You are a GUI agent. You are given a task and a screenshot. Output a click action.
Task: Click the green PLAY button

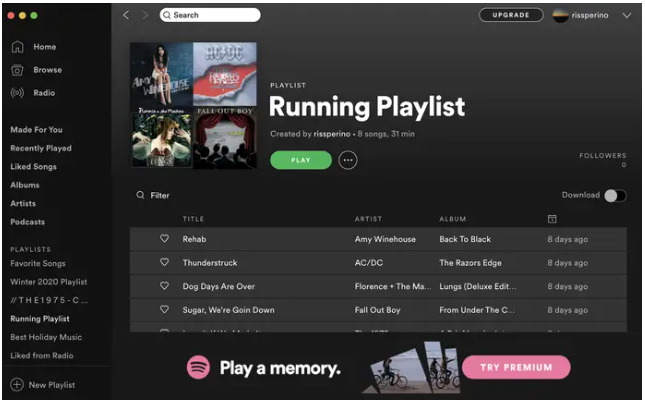301,160
